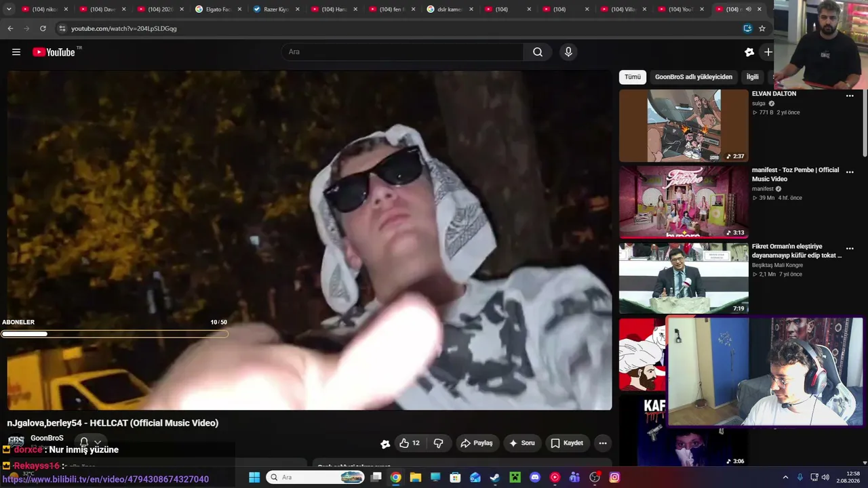Go to YouTube home via logo

point(54,52)
